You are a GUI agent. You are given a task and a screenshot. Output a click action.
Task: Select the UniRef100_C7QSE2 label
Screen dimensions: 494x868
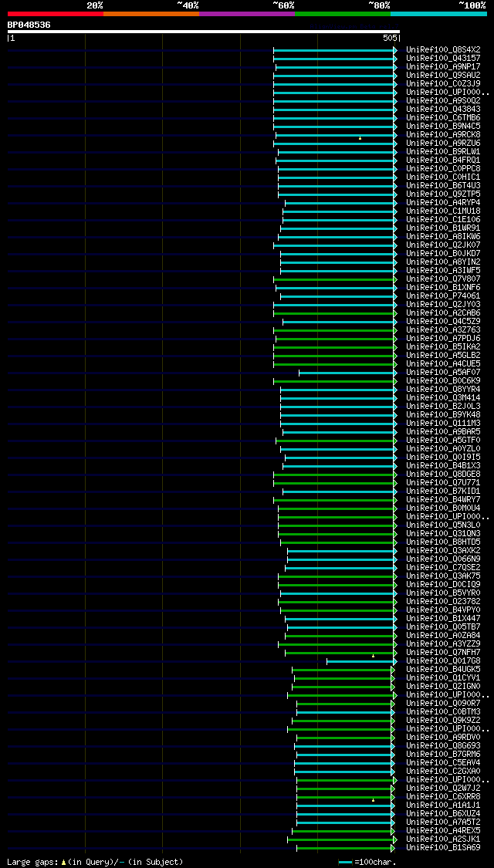click(x=443, y=567)
